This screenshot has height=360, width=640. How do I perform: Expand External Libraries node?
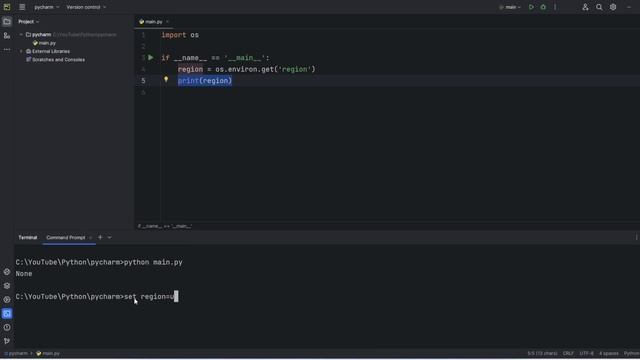(21, 51)
